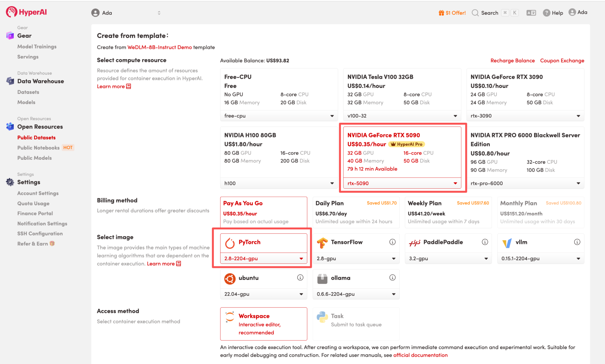Expand the Ada workspace switcher
The image size is (605, 364).
point(126,13)
